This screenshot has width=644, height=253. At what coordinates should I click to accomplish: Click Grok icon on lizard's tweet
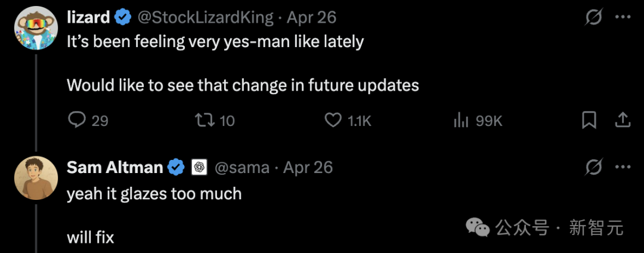pyautogui.click(x=594, y=17)
